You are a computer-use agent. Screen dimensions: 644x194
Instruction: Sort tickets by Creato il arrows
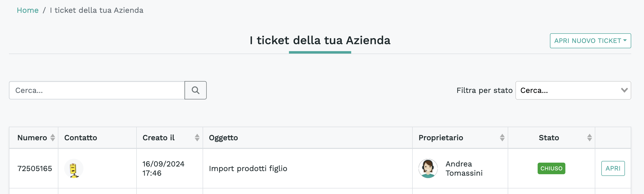[x=197, y=138]
